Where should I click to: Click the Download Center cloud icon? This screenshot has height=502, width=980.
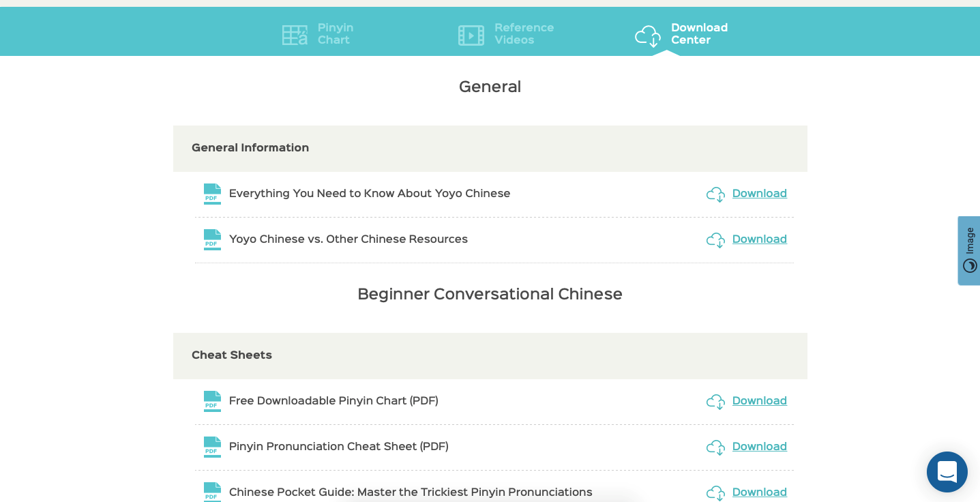pos(647,35)
